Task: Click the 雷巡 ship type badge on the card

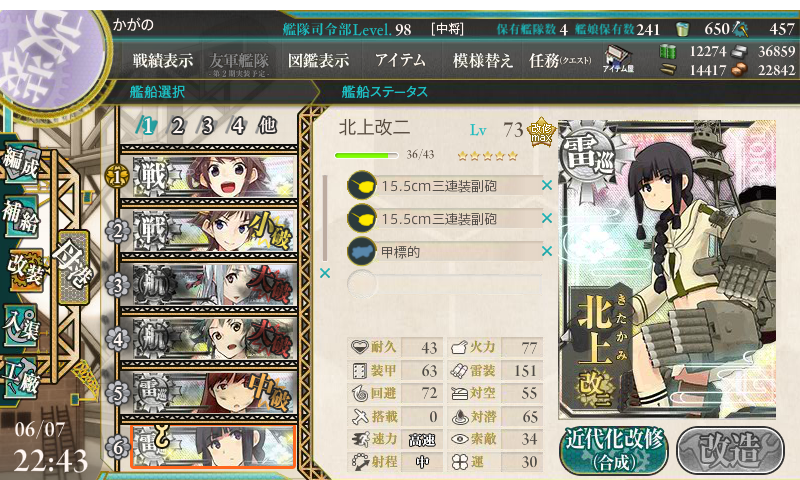Action: pyautogui.click(x=587, y=153)
